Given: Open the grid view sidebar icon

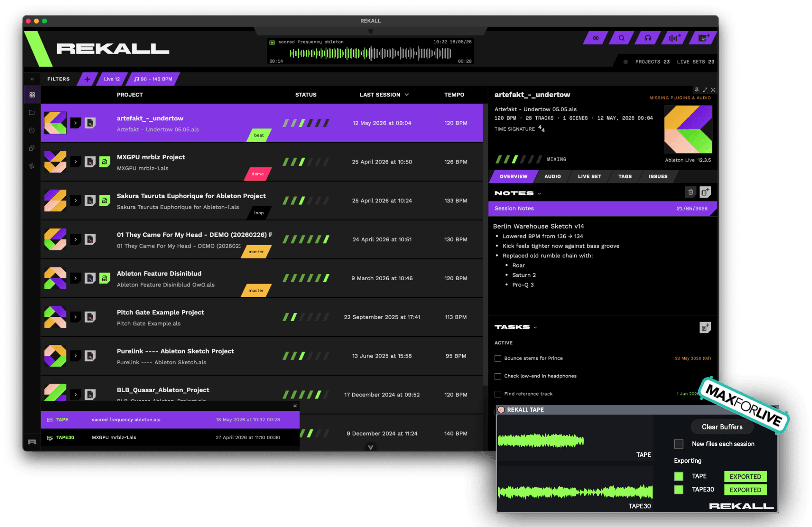Looking at the screenshot, I should (32, 95).
